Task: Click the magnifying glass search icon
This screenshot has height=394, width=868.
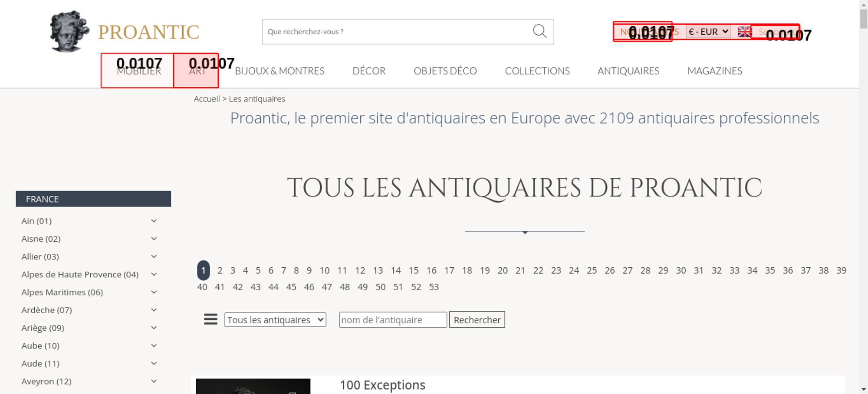Action: click(x=539, y=31)
